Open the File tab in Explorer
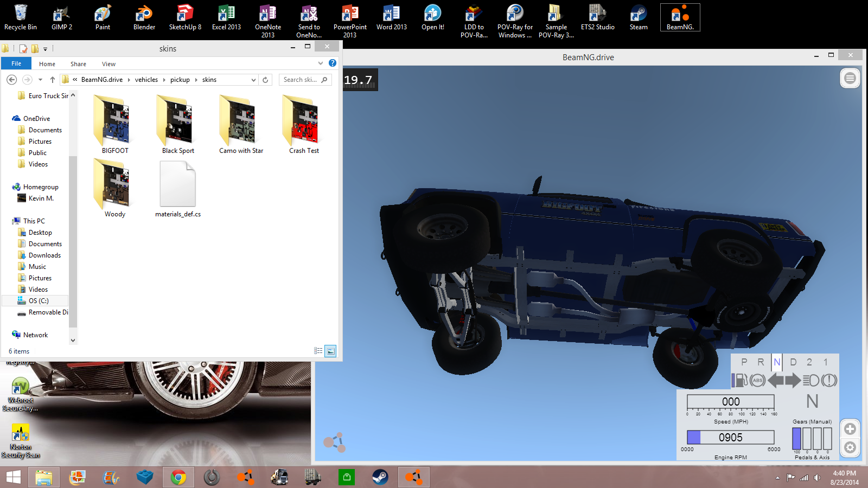 [16, 63]
